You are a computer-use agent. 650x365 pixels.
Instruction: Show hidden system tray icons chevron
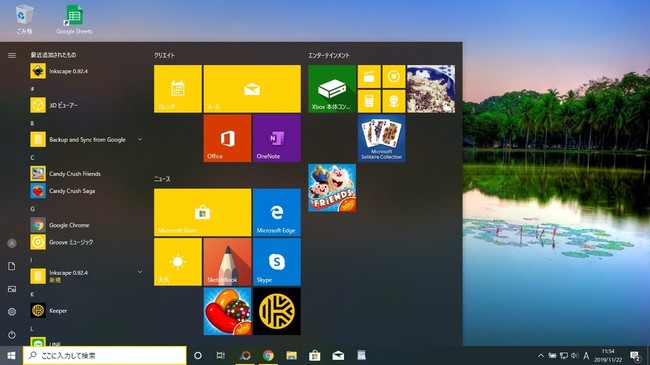tap(541, 355)
